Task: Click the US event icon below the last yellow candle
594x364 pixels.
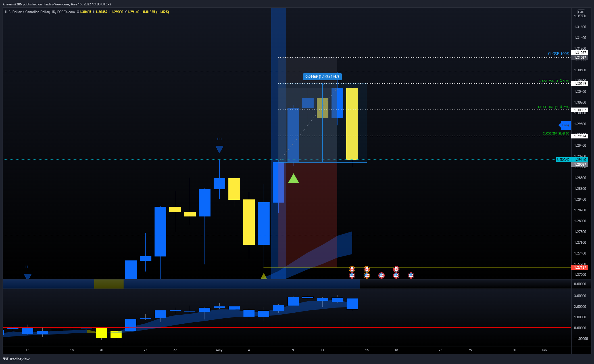Action: point(352,275)
